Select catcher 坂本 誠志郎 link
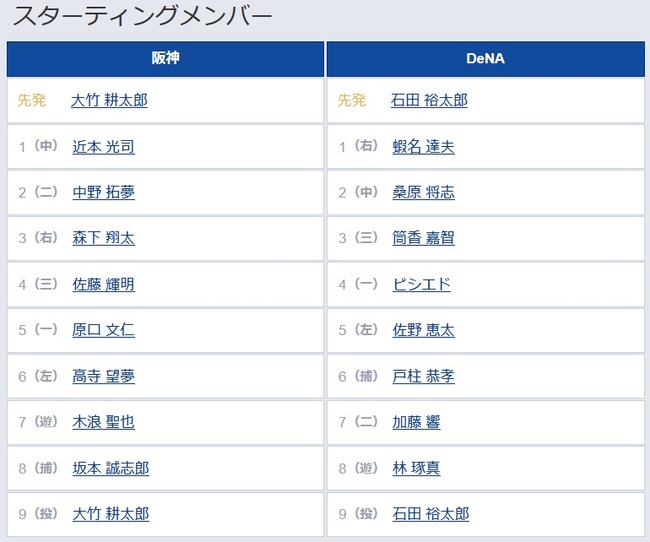The width and height of the screenshot is (650, 542). pyautogui.click(x=111, y=468)
